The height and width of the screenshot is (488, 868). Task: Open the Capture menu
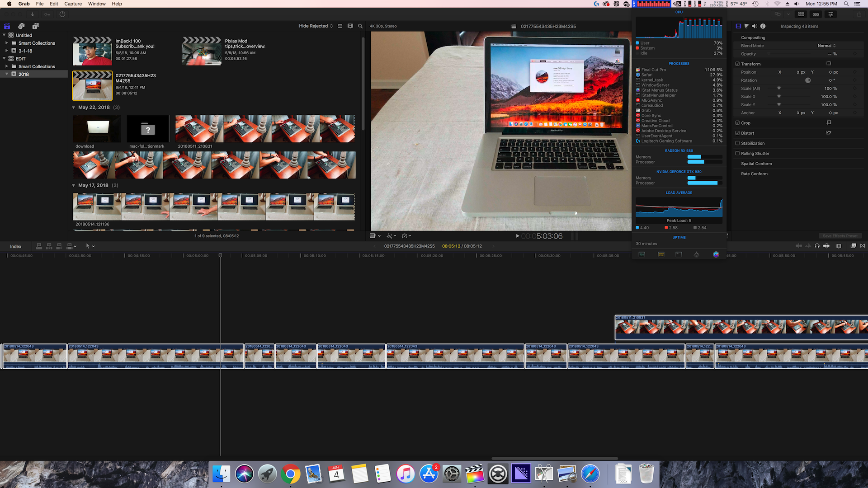click(x=73, y=4)
